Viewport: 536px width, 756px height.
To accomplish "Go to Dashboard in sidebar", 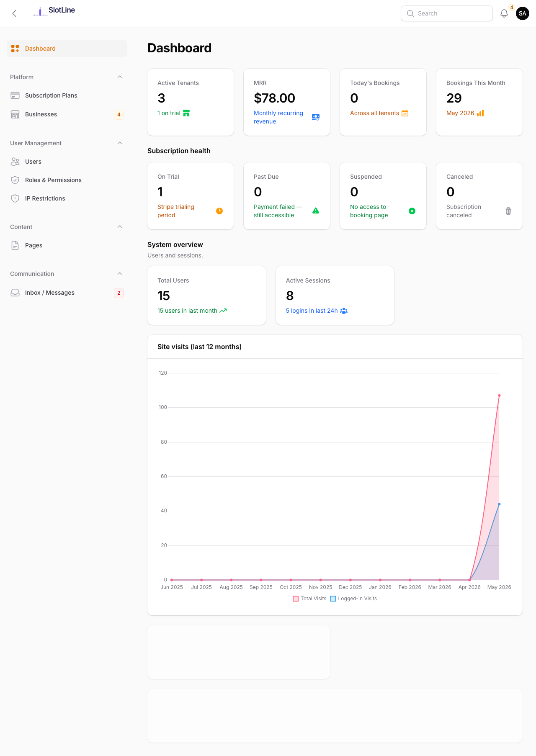I will [67, 49].
